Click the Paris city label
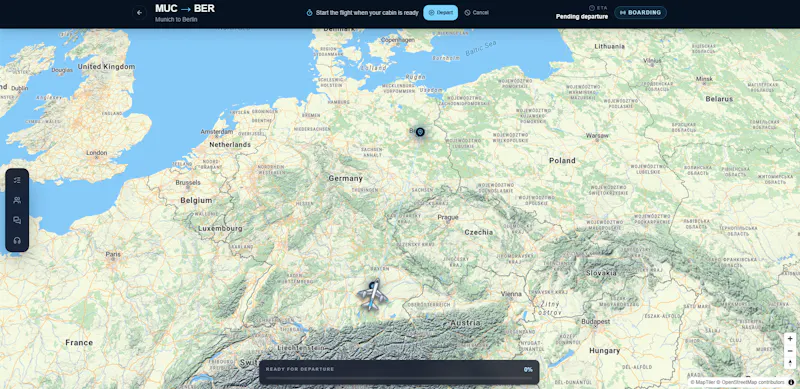The image size is (800, 389). click(113, 254)
